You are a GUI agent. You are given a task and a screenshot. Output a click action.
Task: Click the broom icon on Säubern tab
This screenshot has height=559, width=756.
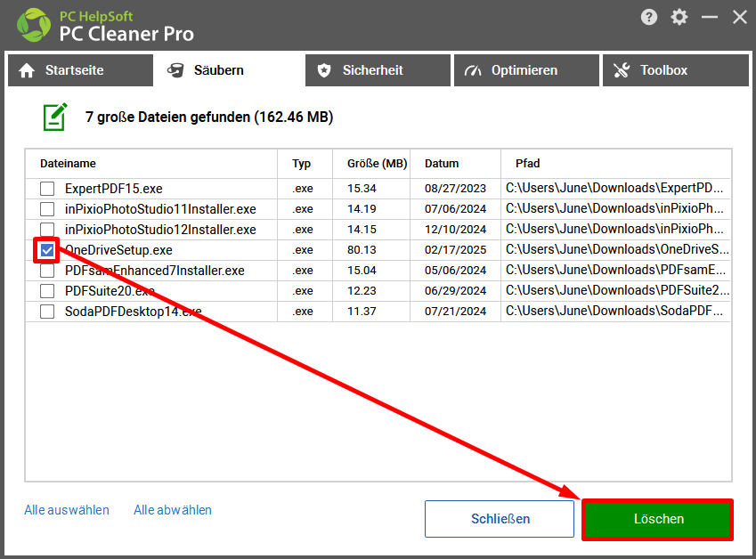click(x=175, y=70)
